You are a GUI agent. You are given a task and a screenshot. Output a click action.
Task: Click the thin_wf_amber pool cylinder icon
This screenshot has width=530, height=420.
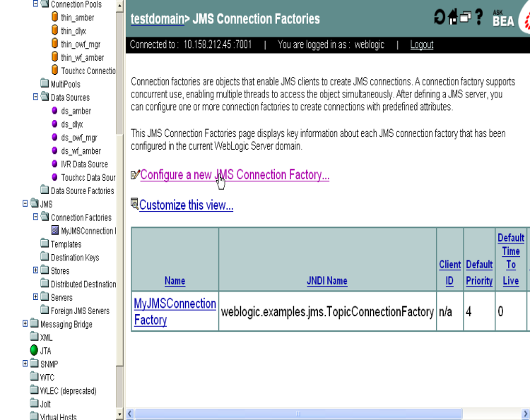[x=54, y=56]
